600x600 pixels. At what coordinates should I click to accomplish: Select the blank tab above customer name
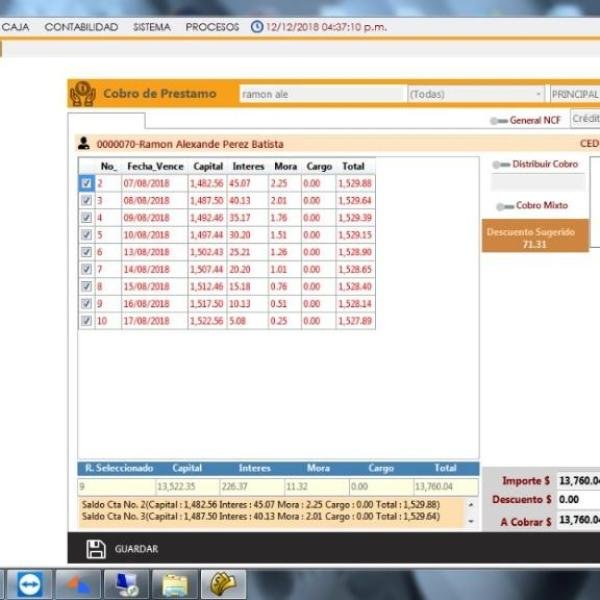tap(107, 121)
